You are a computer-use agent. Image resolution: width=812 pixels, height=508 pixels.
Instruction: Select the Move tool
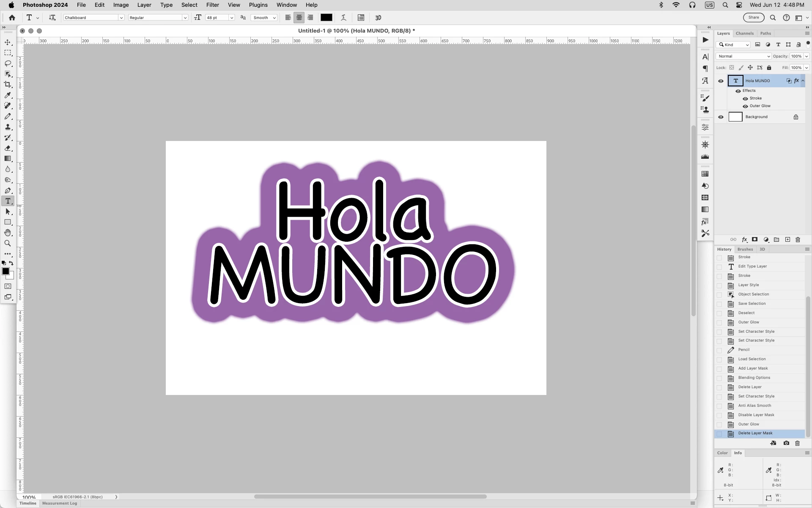point(8,42)
